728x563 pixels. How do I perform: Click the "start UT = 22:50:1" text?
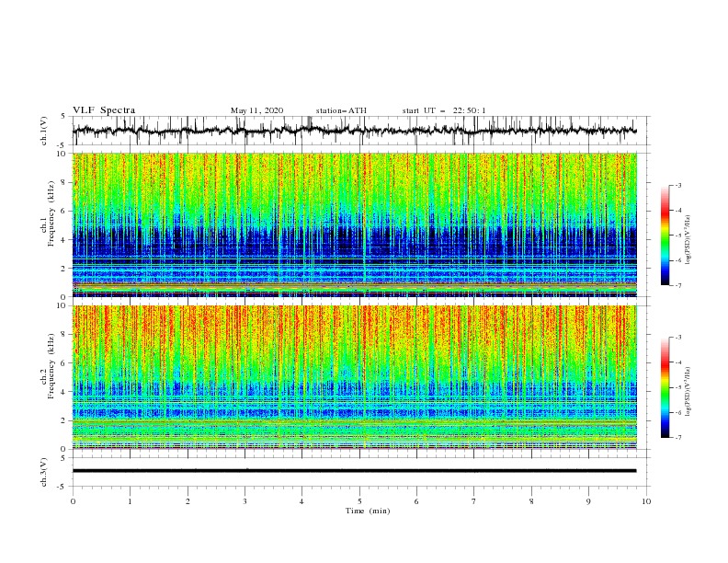coord(444,110)
